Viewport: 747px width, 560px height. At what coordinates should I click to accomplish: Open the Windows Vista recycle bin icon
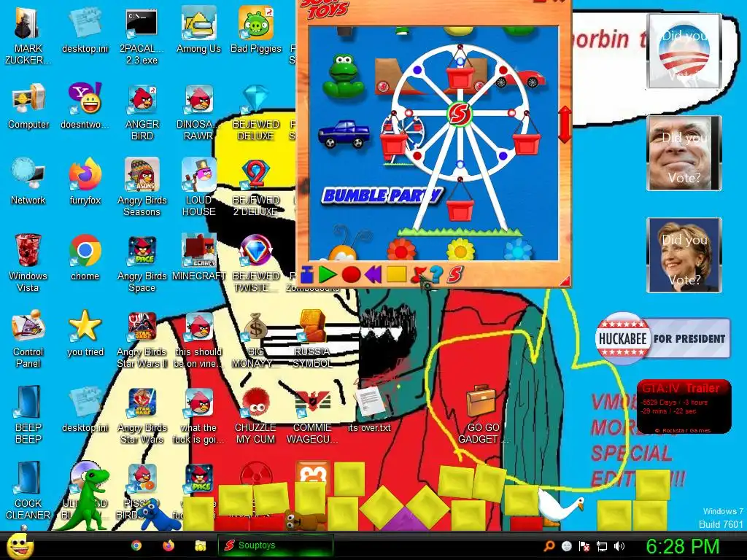28,262
